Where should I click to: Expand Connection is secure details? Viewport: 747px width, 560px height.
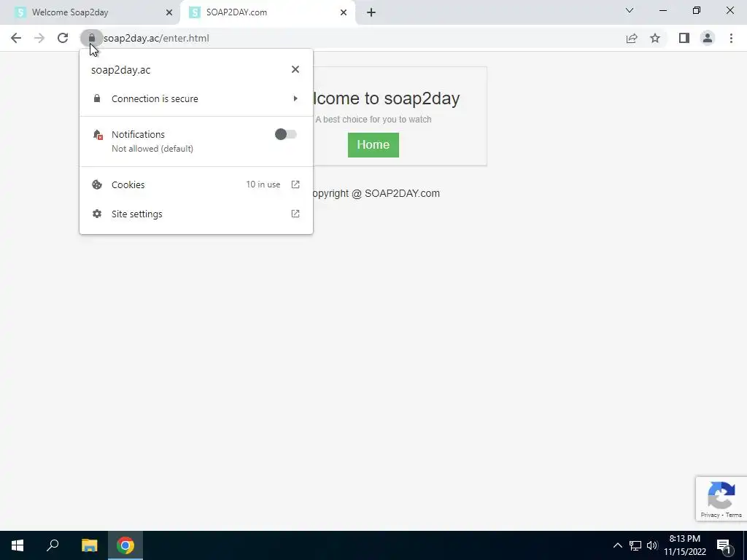coord(196,98)
